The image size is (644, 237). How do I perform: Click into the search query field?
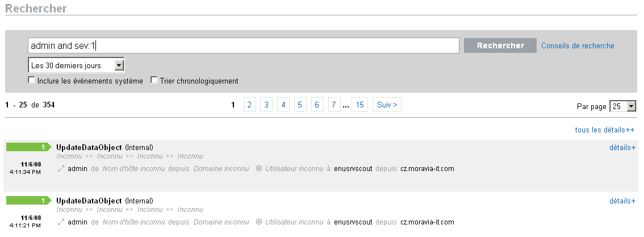click(243, 46)
